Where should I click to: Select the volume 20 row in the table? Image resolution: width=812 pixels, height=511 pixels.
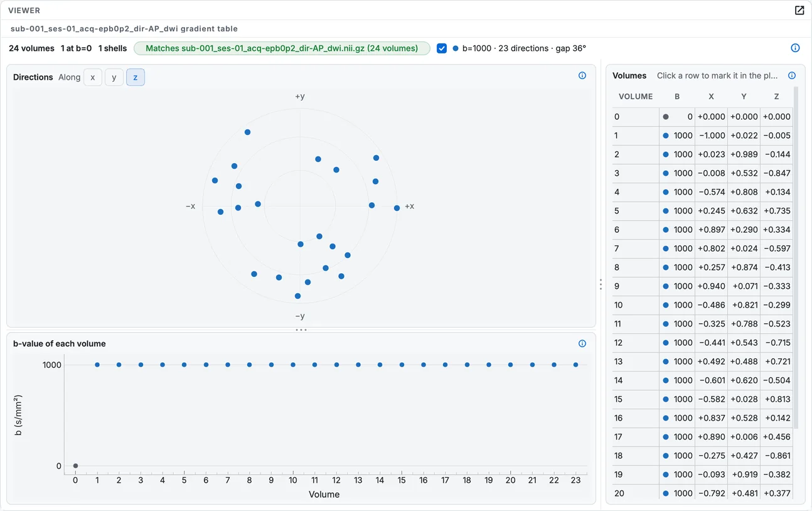pos(703,493)
